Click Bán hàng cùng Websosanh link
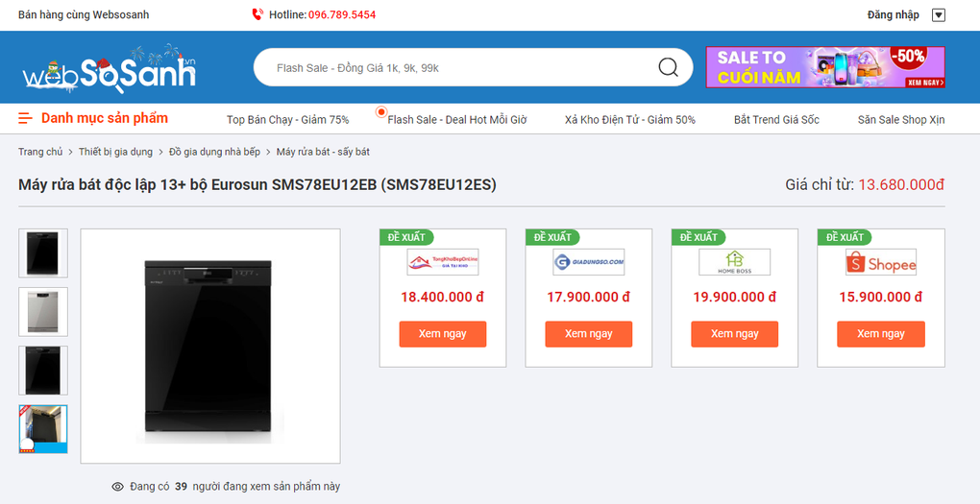Viewport: 980px width, 504px height. point(84,15)
